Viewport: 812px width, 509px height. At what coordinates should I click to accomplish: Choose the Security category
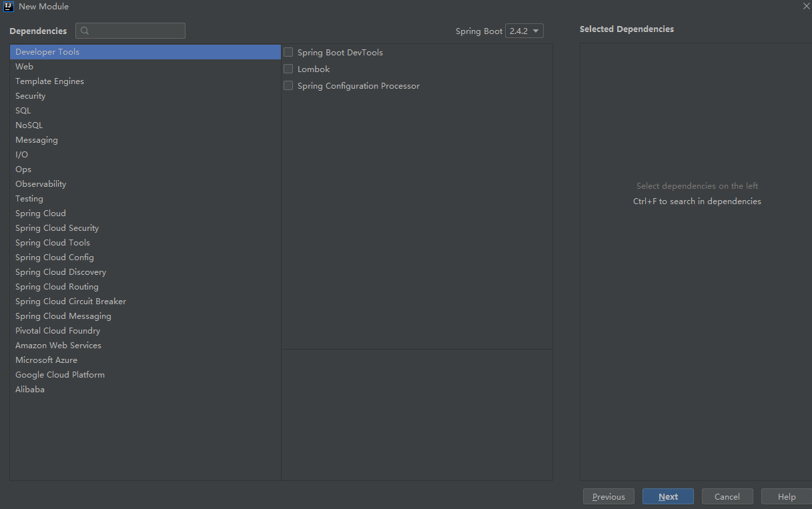coord(145,96)
